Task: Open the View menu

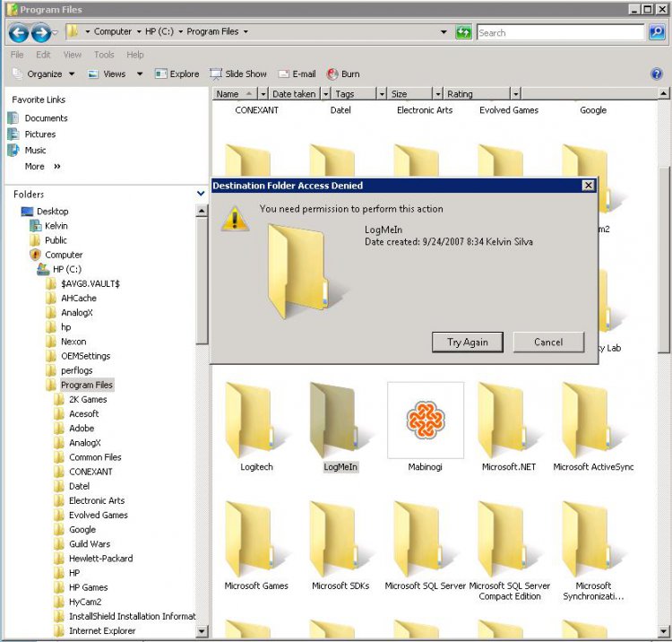Action: [72, 55]
